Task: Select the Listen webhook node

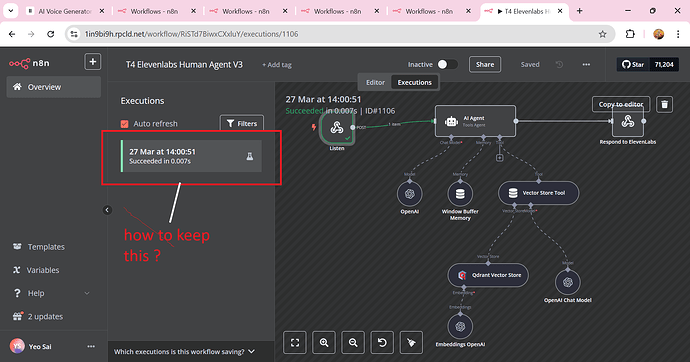Action: coord(337,128)
